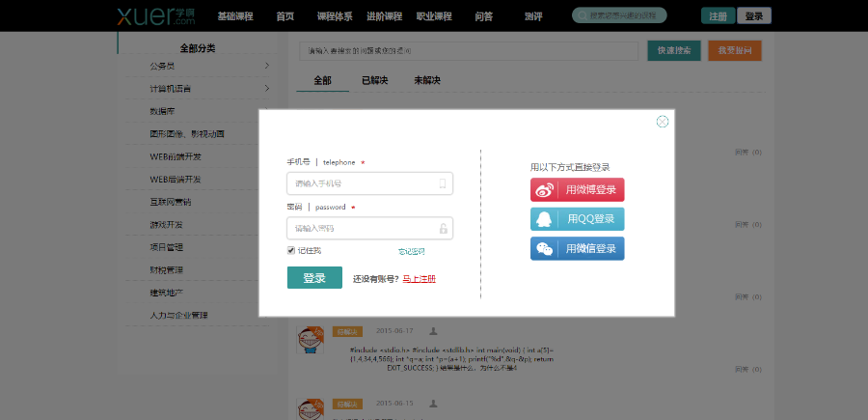Select the 建筑地产 category
Image resolution: width=868 pixels, height=420 pixels.
pyautogui.click(x=166, y=292)
